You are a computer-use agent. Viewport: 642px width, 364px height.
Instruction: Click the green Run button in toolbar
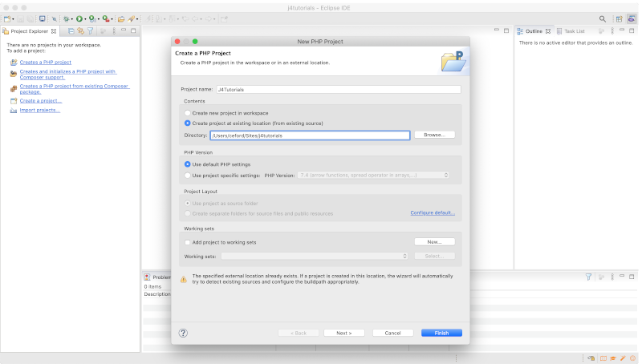[x=79, y=18]
